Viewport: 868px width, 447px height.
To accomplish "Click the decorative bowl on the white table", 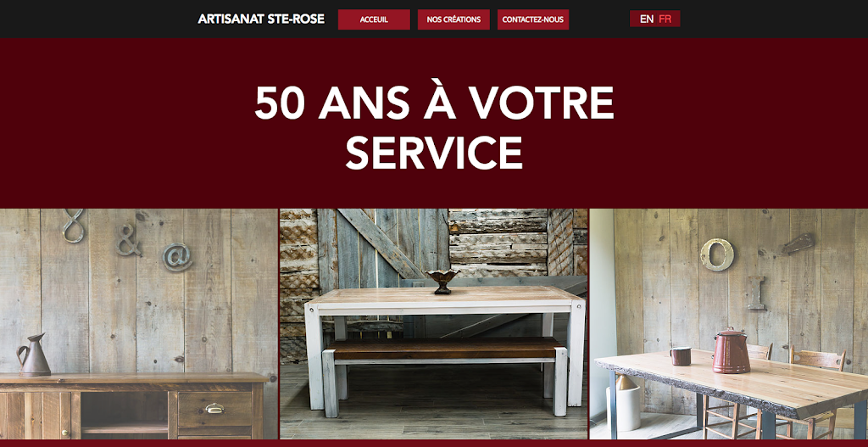I will click(x=442, y=282).
